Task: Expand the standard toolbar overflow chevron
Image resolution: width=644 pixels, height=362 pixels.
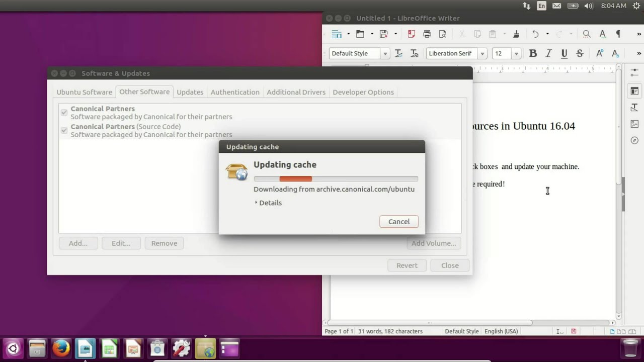Action: click(639, 34)
